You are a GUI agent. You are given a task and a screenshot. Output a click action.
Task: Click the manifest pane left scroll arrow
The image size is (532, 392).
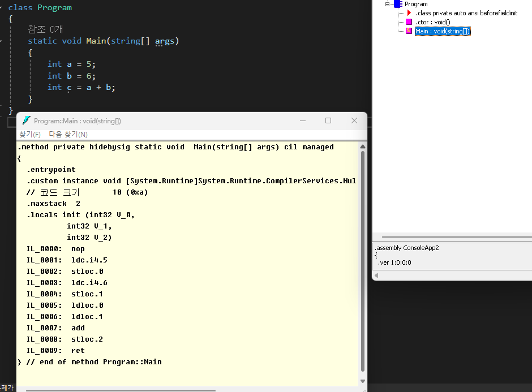pos(376,275)
